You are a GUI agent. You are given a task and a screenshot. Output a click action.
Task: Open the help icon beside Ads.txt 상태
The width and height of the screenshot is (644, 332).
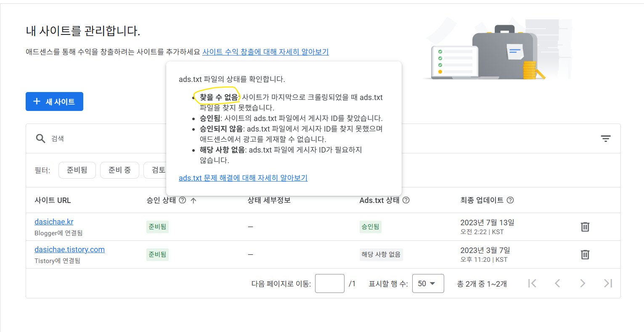click(406, 200)
